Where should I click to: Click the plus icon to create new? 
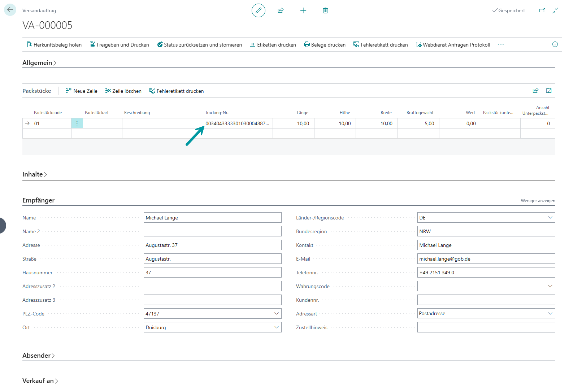point(303,10)
